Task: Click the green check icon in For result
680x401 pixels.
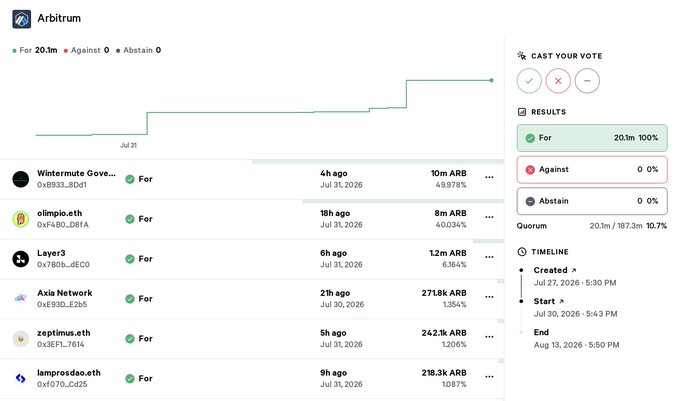Action: click(530, 138)
